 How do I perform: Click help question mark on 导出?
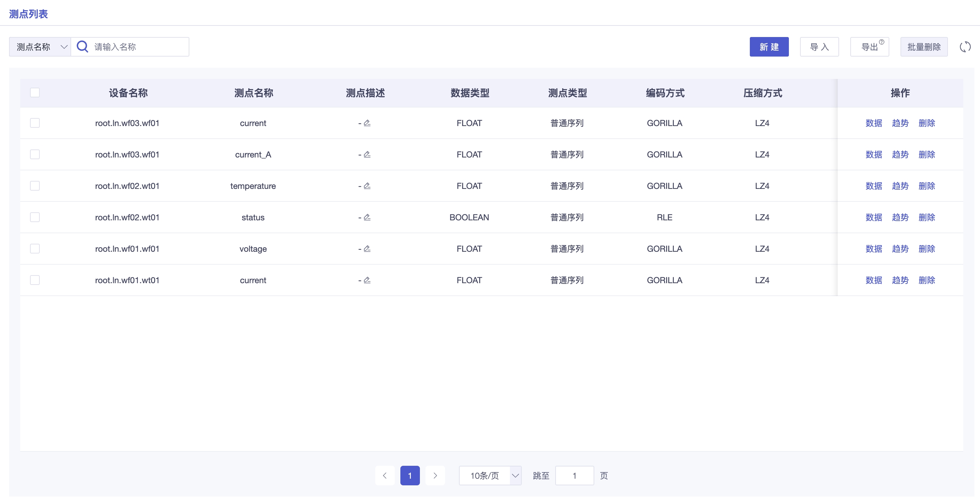tap(881, 42)
